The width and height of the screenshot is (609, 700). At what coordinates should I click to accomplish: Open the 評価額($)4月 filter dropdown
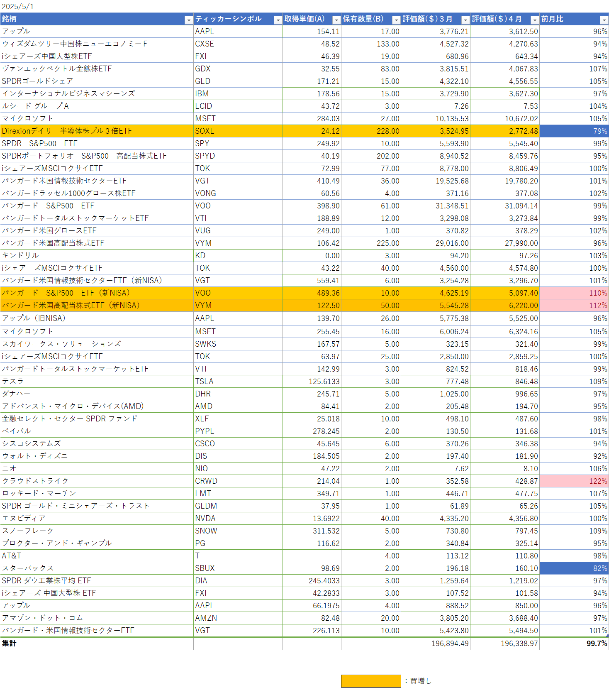click(535, 20)
